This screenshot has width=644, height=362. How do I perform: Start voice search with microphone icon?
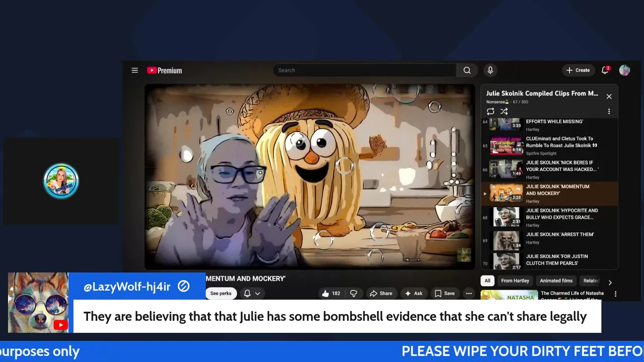pos(490,70)
